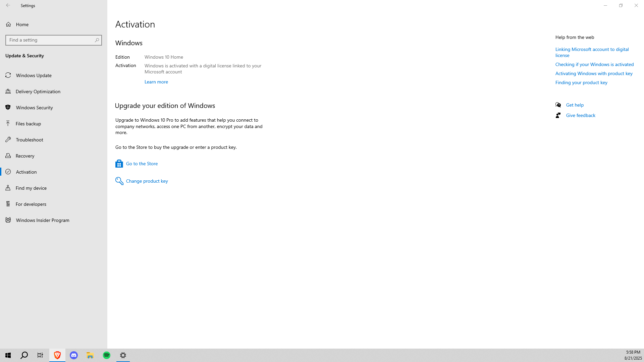Screen dimensions: 644x362
Task: Click the For developers tools icon
Action: click(8, 204)
